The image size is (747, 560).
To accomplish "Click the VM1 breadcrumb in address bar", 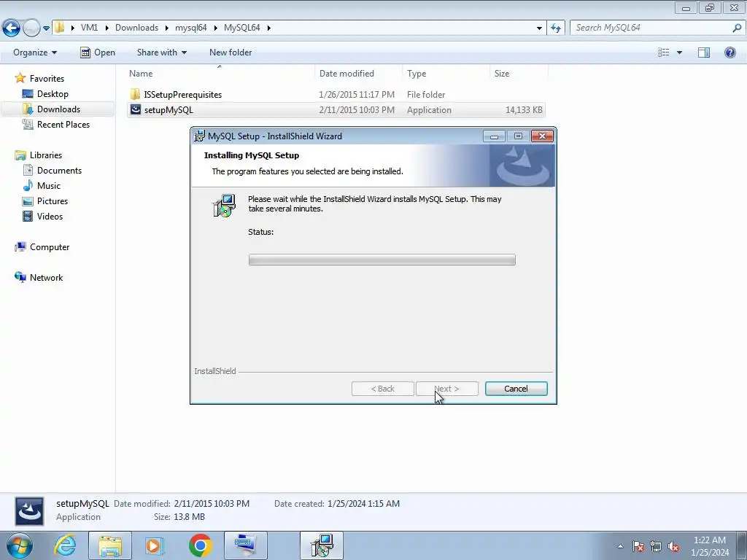I will click(x=89, y=28).
